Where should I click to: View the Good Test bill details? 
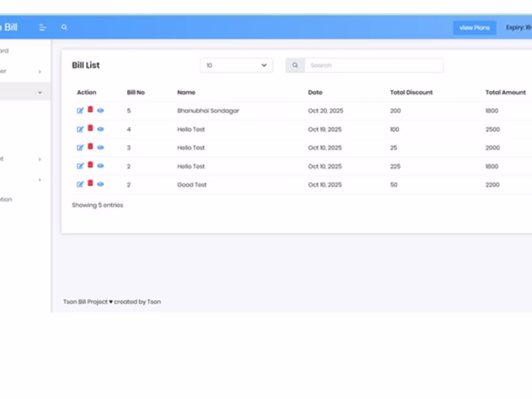tap(101, 184)
